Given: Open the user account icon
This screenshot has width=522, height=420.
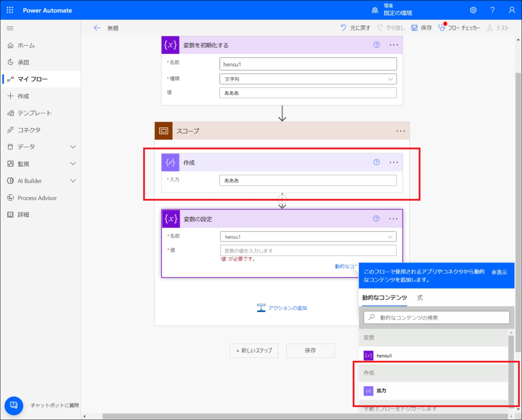Looking at the screenshot, I should 512,10.
